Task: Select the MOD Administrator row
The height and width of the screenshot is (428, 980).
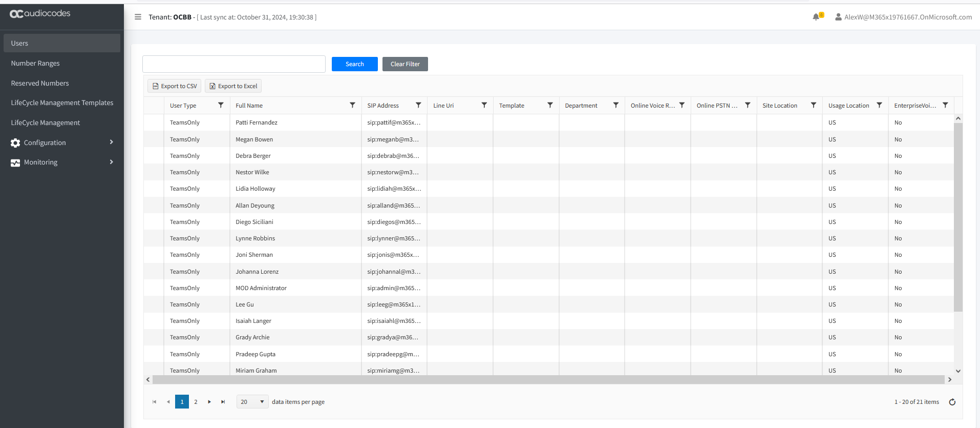Action: pyautogui.click(x=548, y=288)
